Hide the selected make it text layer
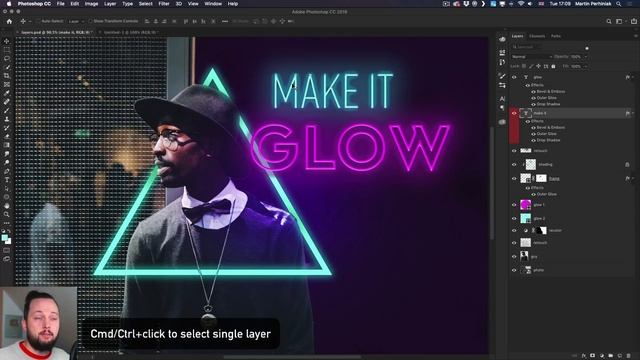This screenshot has width=640, height=360. [x=514, y=113]
